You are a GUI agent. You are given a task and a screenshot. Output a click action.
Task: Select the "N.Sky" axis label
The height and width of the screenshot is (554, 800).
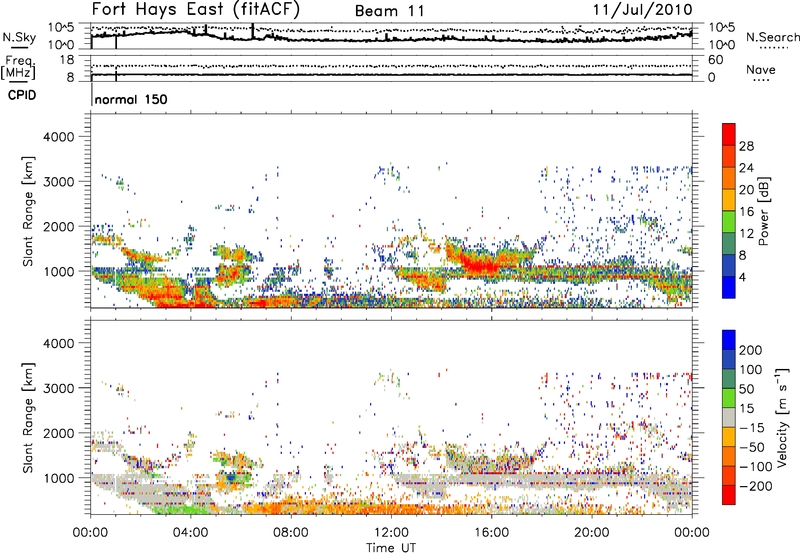pos(19,37)
